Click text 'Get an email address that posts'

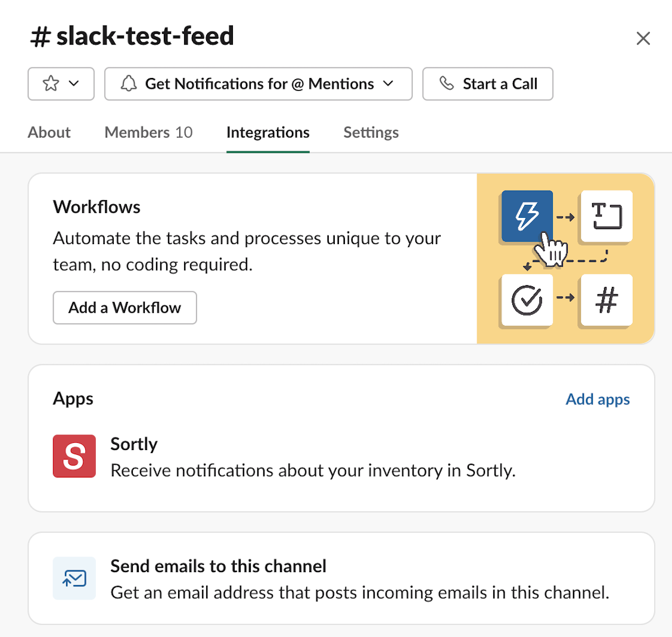pos(235,593)
